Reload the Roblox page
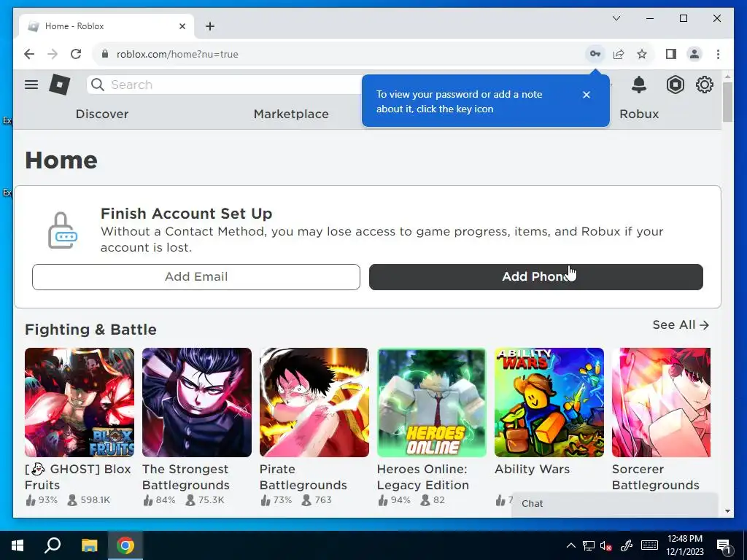 point(76,54)
